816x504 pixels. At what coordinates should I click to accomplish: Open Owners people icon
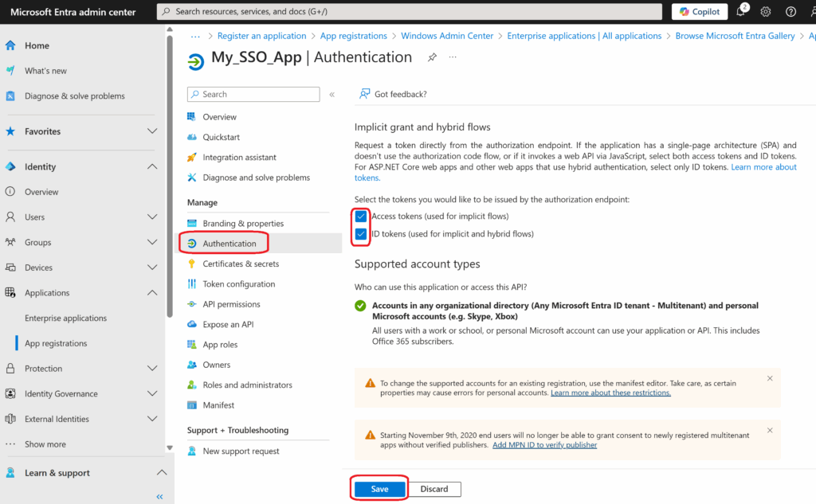(x=191, y=365)
